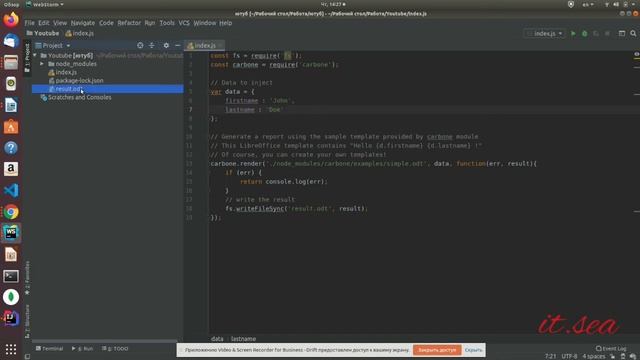Open the index.js run configuration dropdown

point(544,33)
